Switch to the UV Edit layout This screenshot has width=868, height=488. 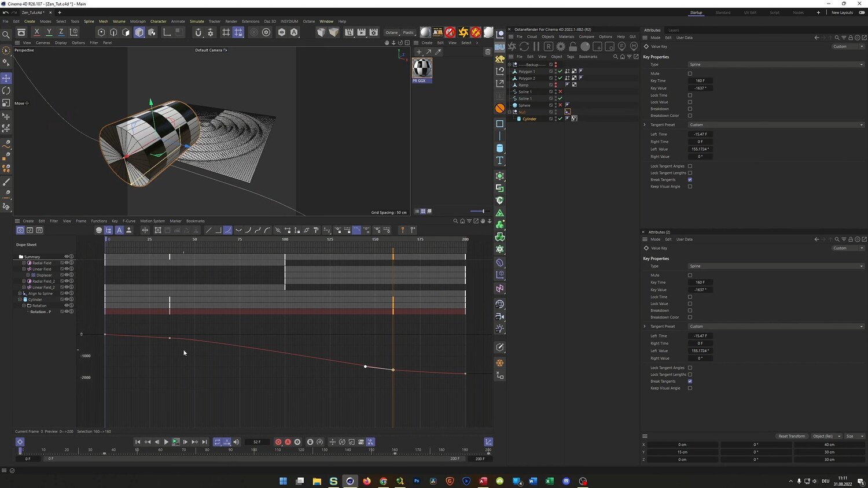(x=750, y=13)
